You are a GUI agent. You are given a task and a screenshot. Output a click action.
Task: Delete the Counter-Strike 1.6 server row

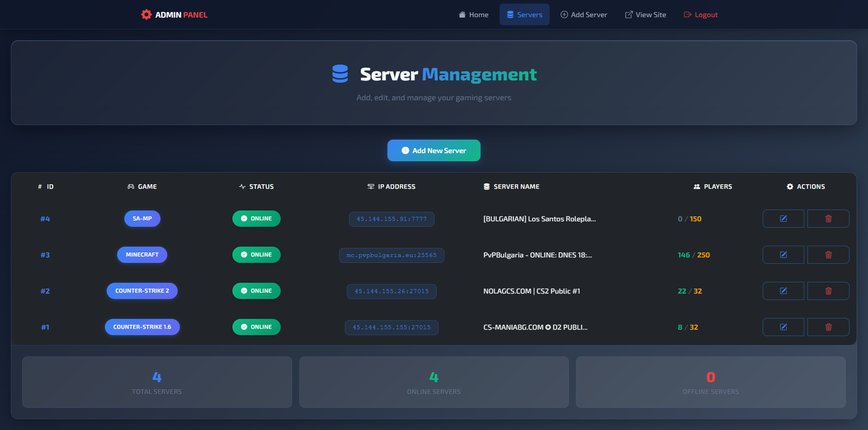(828, 327)
